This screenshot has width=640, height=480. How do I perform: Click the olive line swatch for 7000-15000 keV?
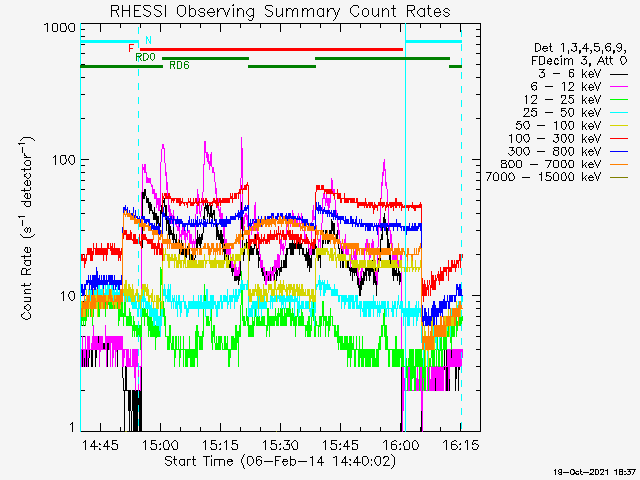619,178
